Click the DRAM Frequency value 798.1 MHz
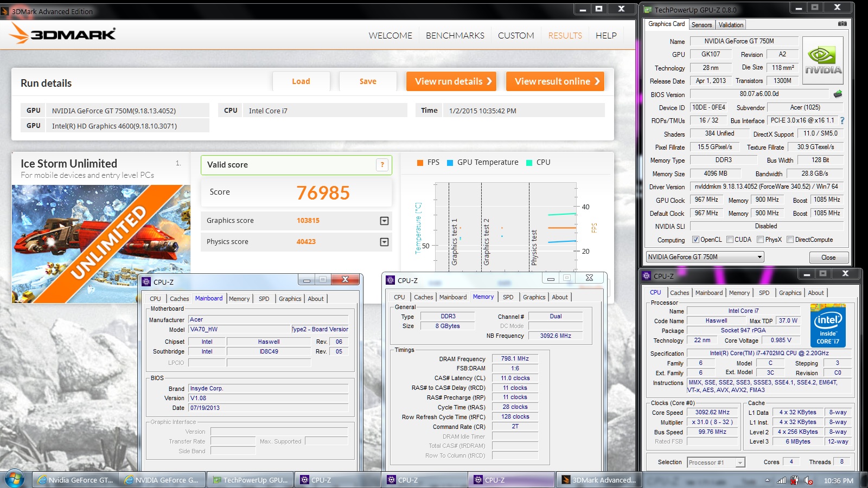The height and width of the screenshot is (488, 868). [515, 358]
